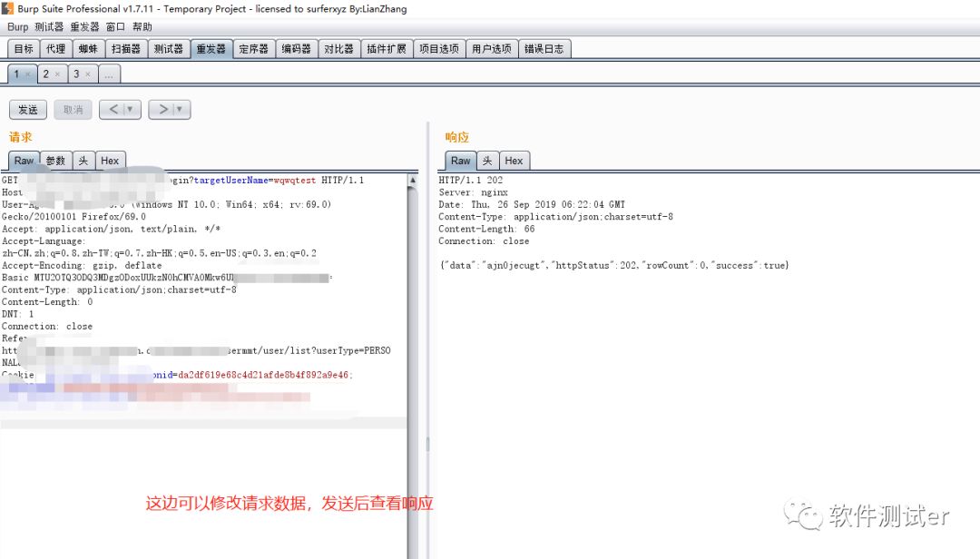Switch to the 代理 tab

pyautogui.click(x=55, y=49)
